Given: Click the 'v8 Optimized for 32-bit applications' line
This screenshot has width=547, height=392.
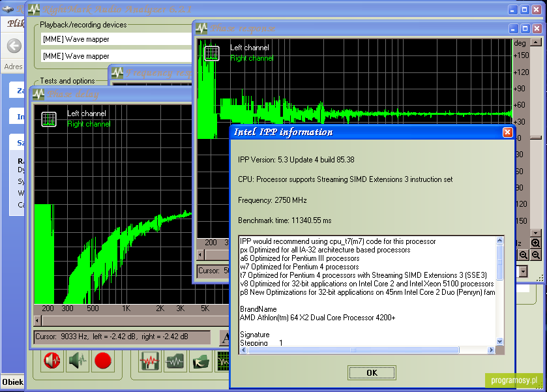Looking at the screenshot, I should (x=367, y=284).
